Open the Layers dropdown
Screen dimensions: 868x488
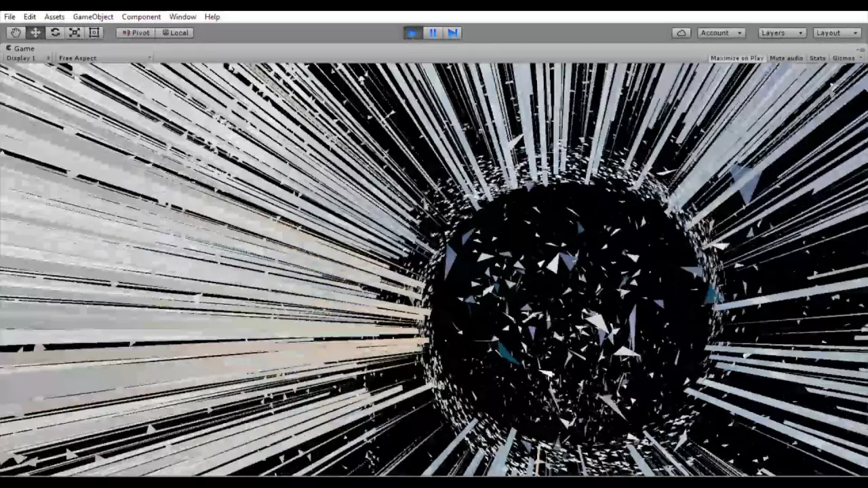pyautogui.click(x=782, y=33)
